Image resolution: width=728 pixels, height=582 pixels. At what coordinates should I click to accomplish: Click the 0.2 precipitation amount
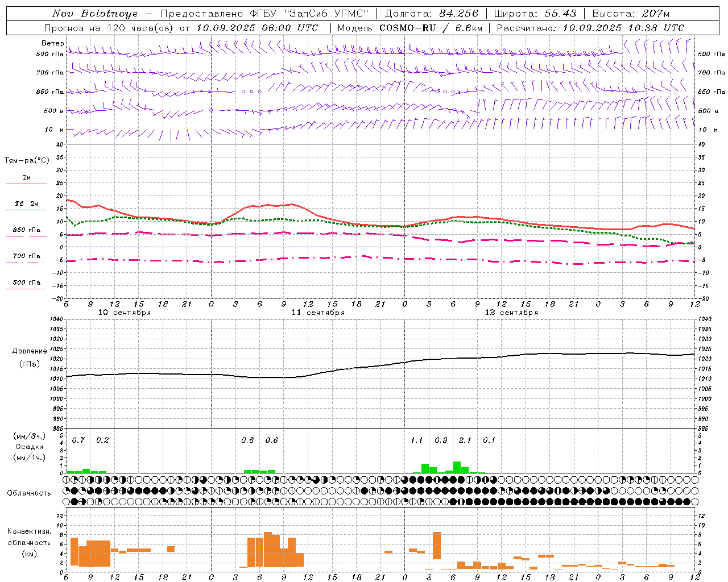coord(102,440)
